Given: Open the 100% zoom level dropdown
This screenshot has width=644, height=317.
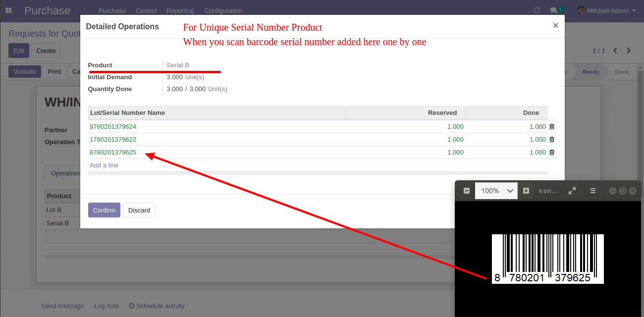Looking at the screenshot, I should pos(496,191).
